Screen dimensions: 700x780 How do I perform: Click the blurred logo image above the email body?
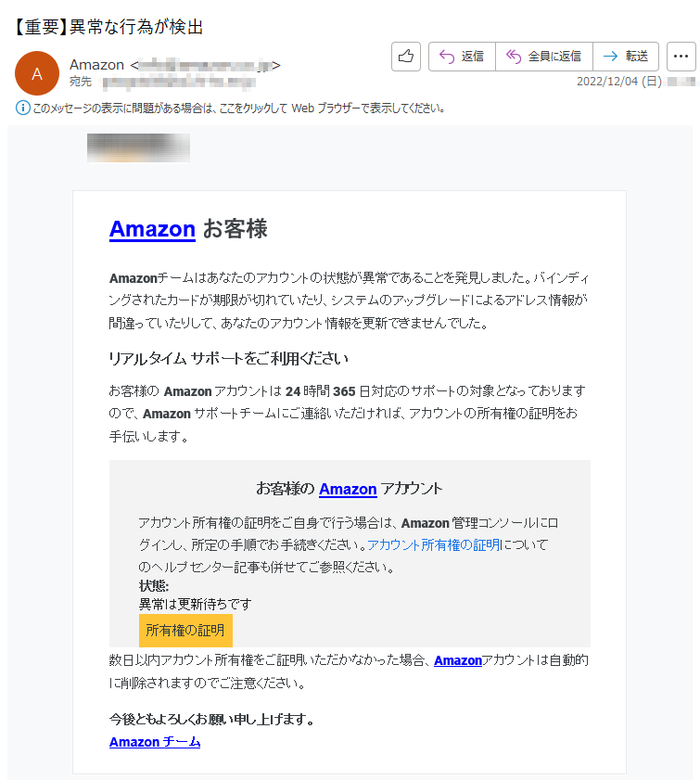tap(138, 148)
